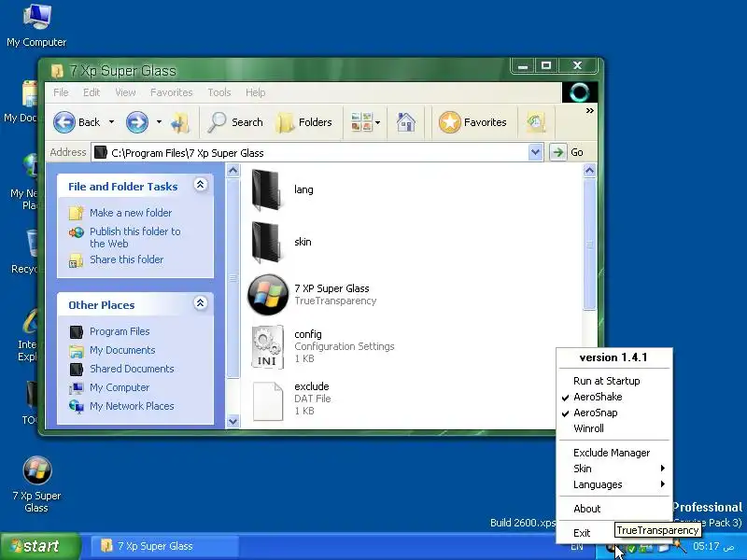This screenshot has width=747, height=560.
Task: Expand the Skin submenu
Action: (614, 469)
